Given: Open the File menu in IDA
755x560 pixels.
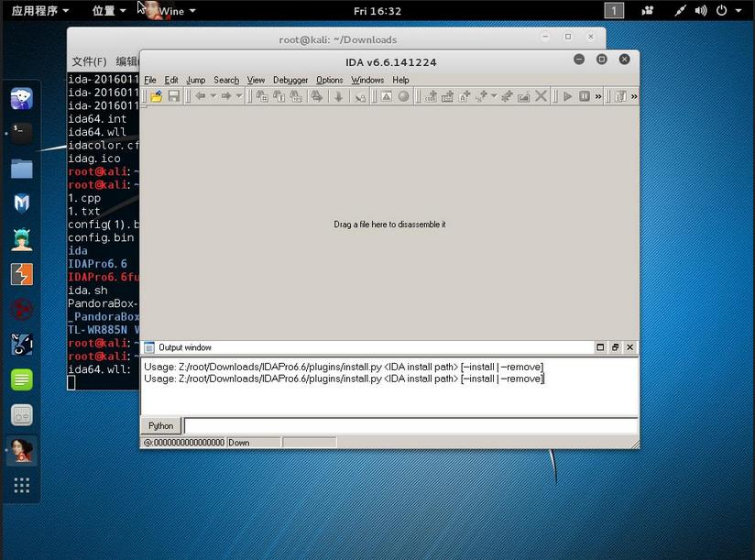Looking at the screenshot, I should (150, 80).
